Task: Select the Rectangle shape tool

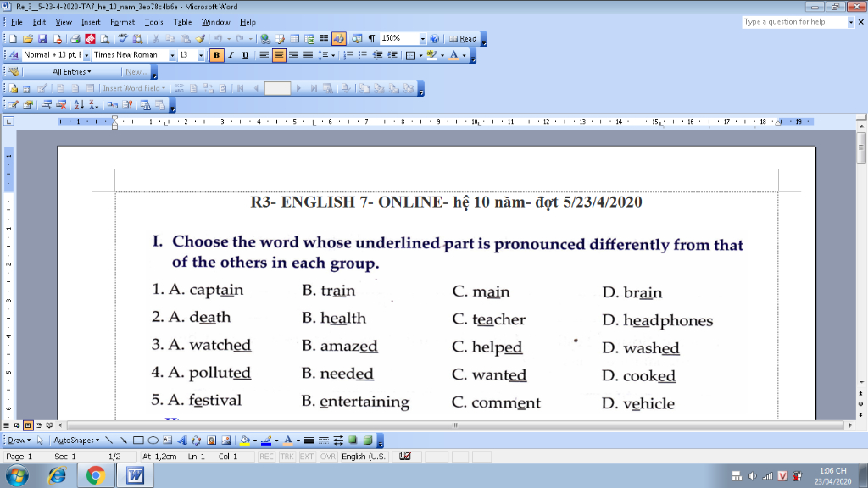Action: [138, 441]
